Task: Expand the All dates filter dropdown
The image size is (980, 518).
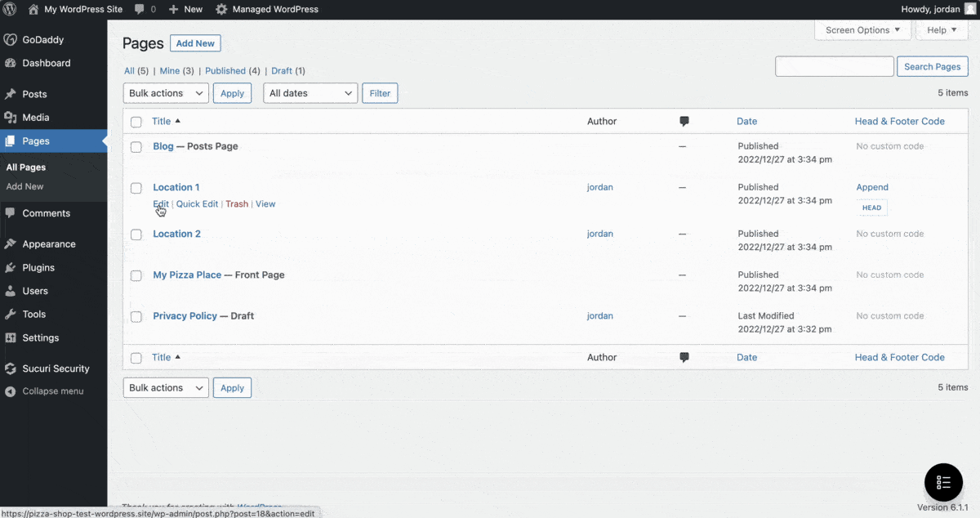Action: (310, 93)
